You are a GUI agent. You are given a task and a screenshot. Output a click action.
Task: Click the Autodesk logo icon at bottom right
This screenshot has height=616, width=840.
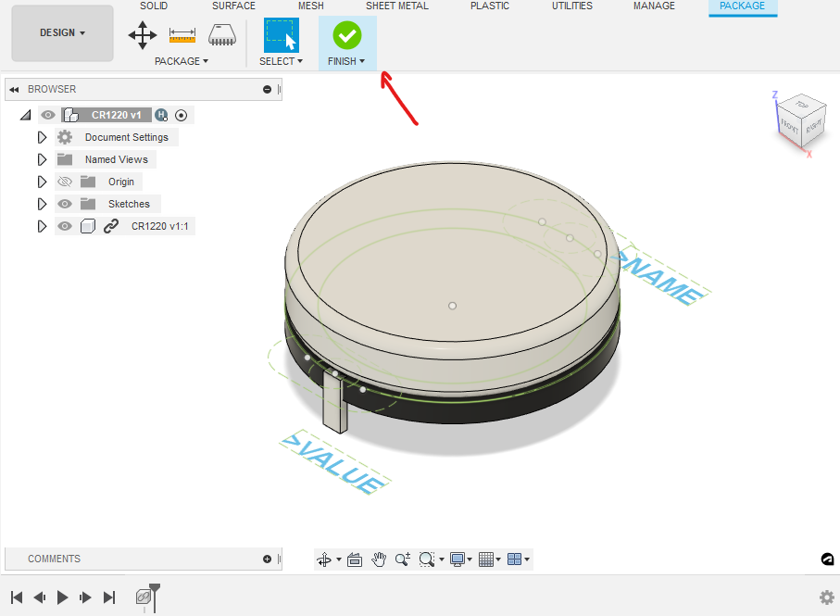click(x=827, y=559)
